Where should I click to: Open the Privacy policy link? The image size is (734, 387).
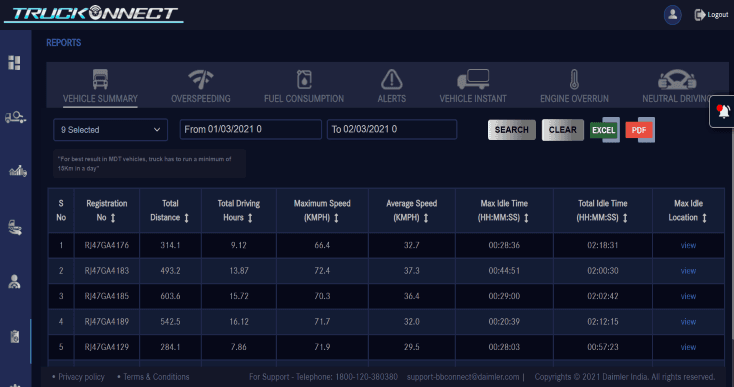click(x=81, y=377)
